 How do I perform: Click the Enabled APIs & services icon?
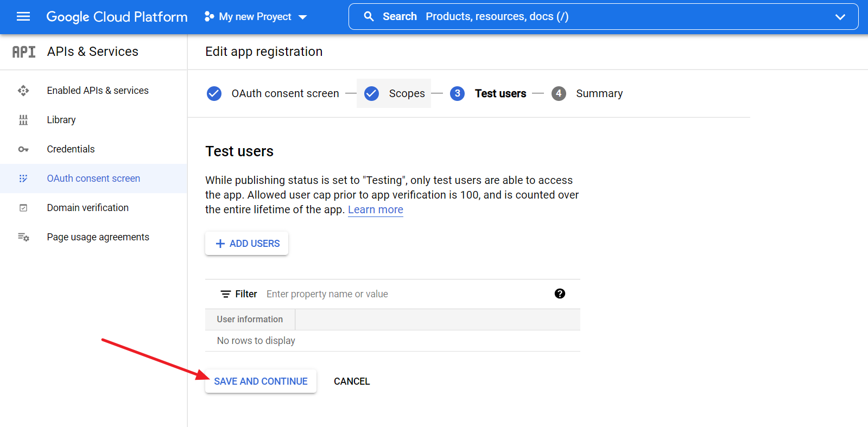(23, 91)
